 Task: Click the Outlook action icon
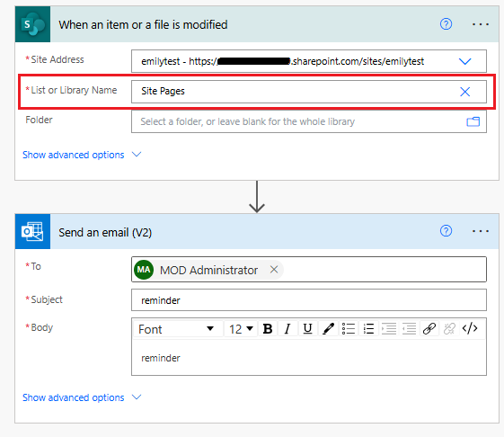[32, 231]
